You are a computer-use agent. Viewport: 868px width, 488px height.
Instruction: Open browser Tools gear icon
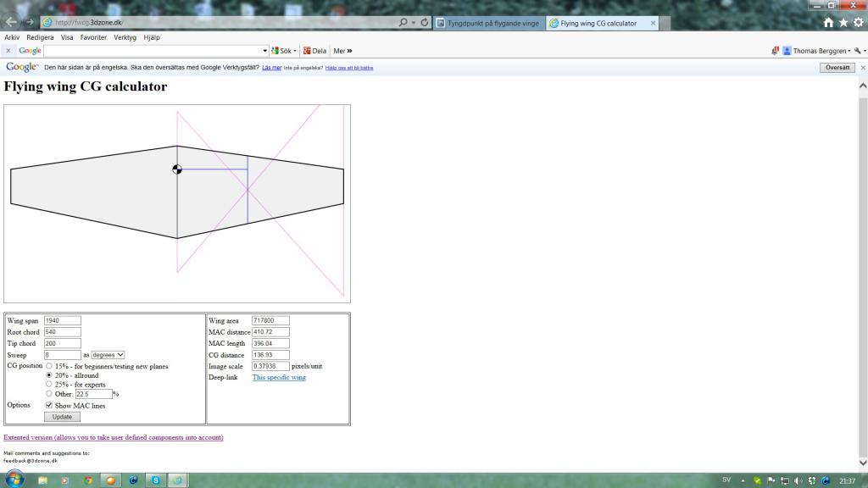tap(857, 23)
